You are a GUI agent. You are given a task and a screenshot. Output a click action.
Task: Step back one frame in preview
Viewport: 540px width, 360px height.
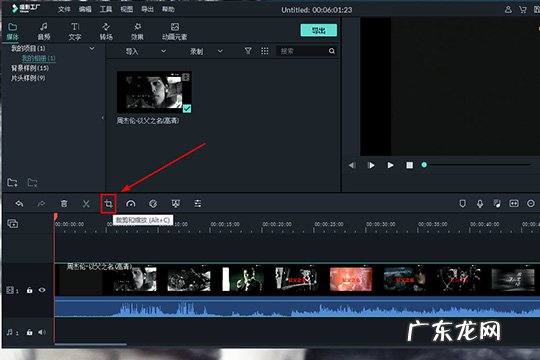pyautogui.click(x=352, y=165)
